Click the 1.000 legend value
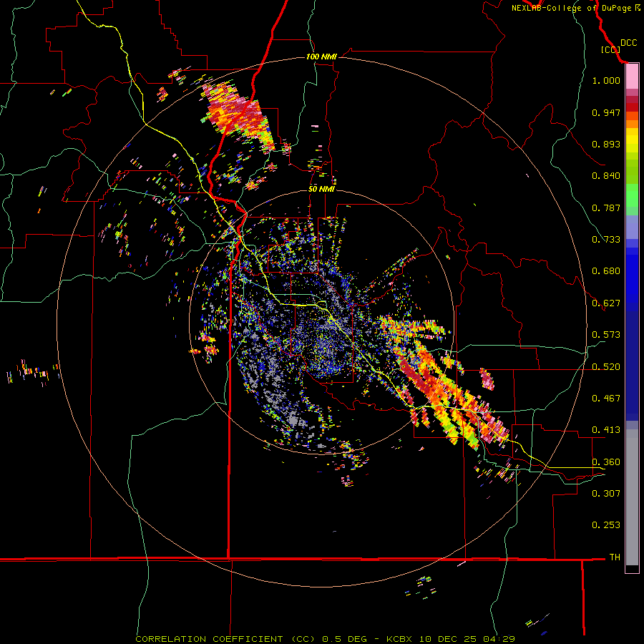The height and width of the screenshot is (644, 644). tap(606, 80)
